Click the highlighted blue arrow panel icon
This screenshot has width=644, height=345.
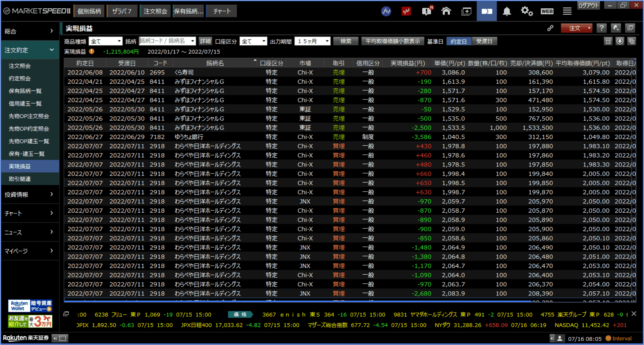pyautogui.click(x=487, y=11)
